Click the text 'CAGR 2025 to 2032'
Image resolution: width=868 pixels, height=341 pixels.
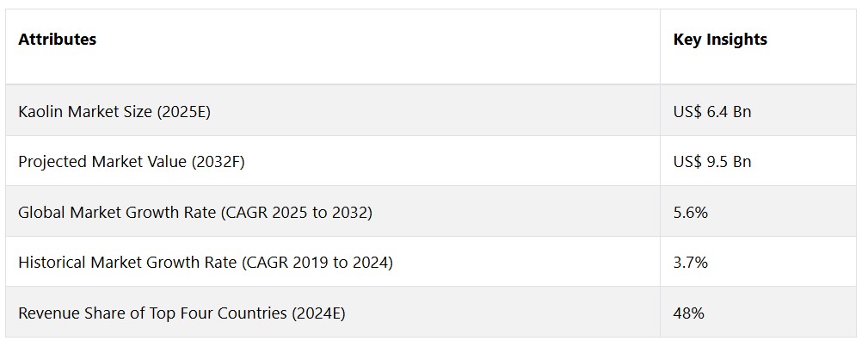coord(296,213)
